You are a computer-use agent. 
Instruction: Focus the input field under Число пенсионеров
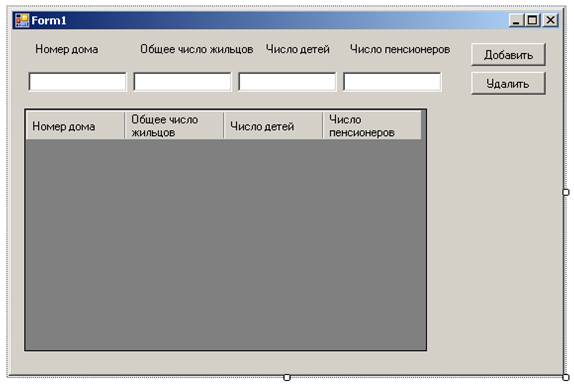(392, 81)
